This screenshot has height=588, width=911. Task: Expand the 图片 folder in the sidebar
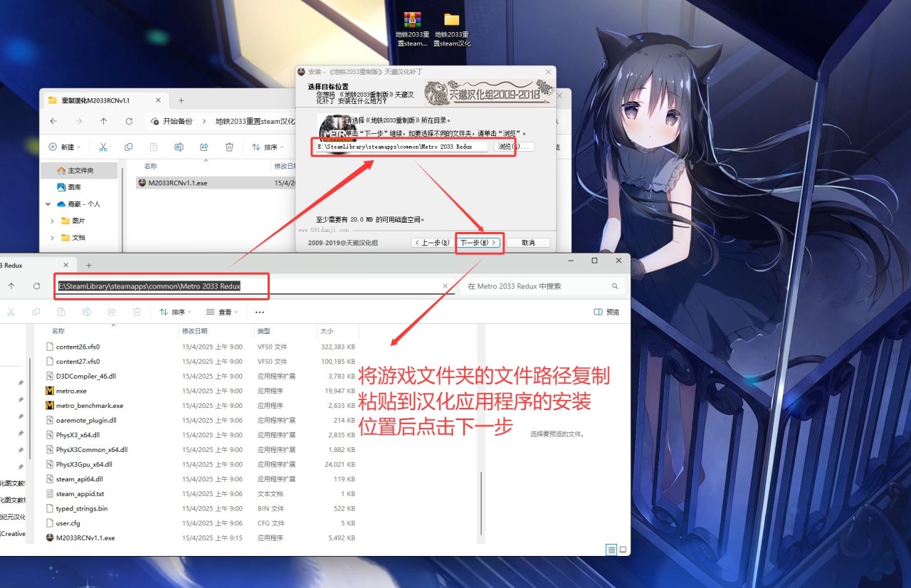(53, 221)
